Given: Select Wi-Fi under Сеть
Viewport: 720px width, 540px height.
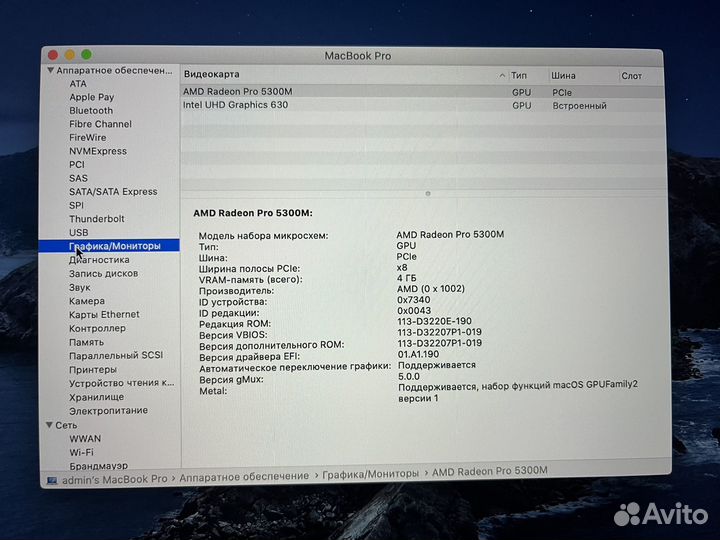Looking at the screenshot, I should point(81,452).
